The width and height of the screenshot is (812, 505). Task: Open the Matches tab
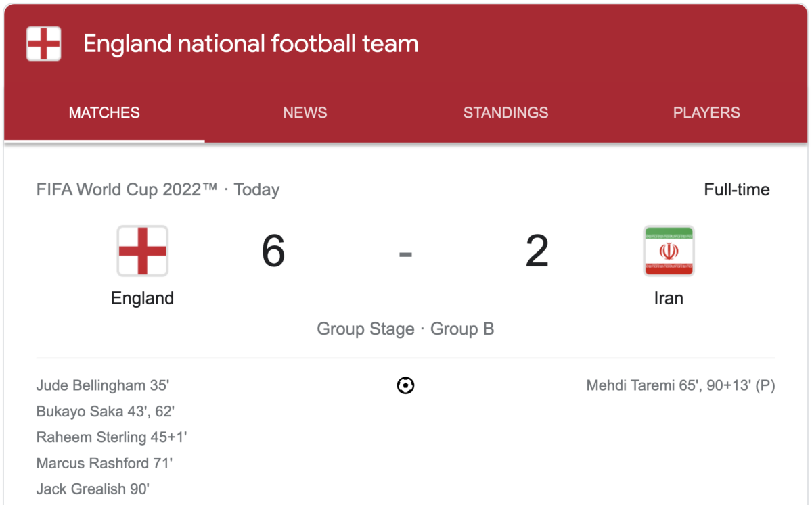[104, 113]
